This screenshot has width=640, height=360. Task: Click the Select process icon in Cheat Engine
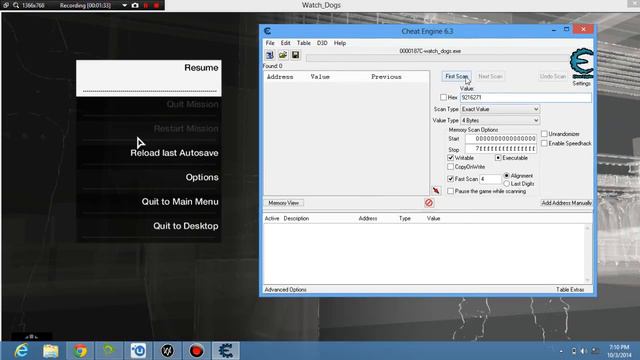[x=270, y=55]
